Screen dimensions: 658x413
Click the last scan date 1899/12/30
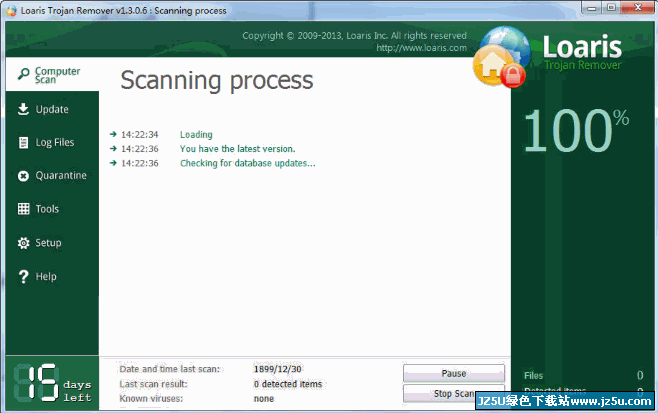[x=277, y=369]
